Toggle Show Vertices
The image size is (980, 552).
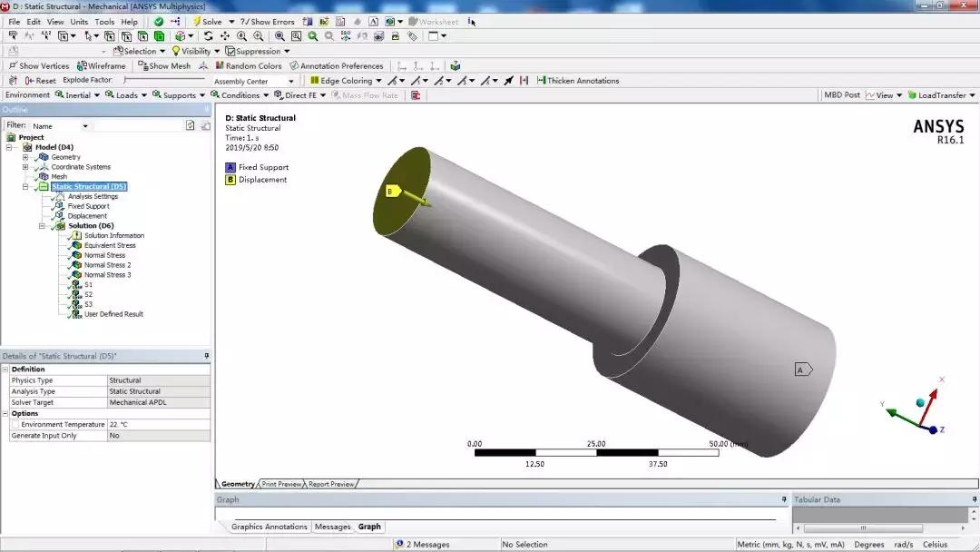[x=39, y=65]
